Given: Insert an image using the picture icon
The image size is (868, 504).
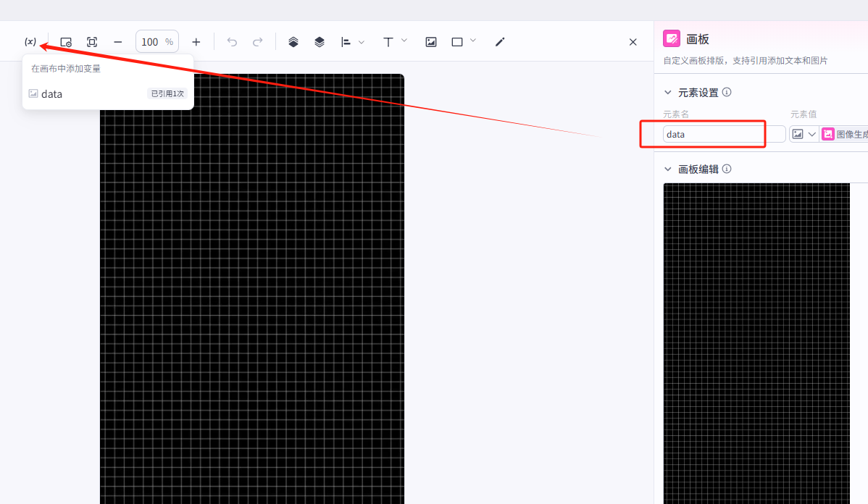Looking at the screenshot, I should [x=431, y=42].
